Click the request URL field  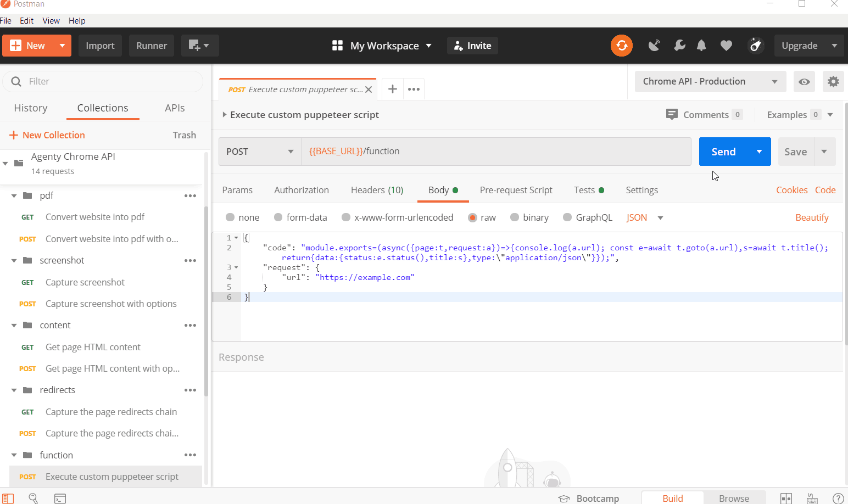tap(496, 152)
